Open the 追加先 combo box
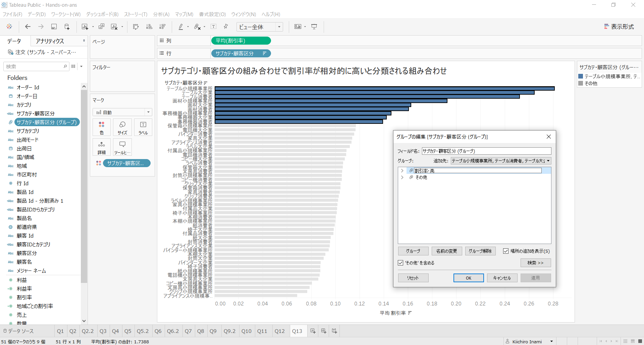 [x=501, y=161]
